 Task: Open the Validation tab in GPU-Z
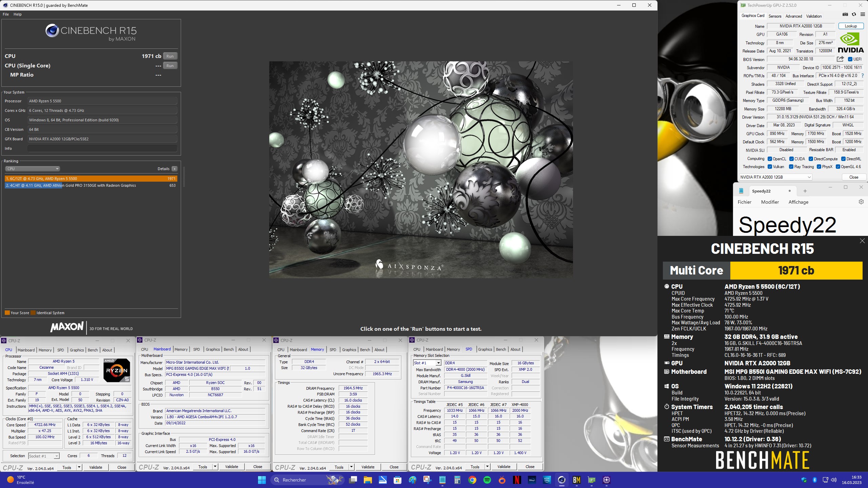814,16
